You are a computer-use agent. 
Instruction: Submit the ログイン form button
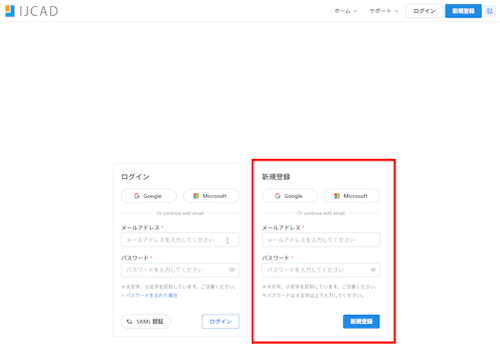220,322
